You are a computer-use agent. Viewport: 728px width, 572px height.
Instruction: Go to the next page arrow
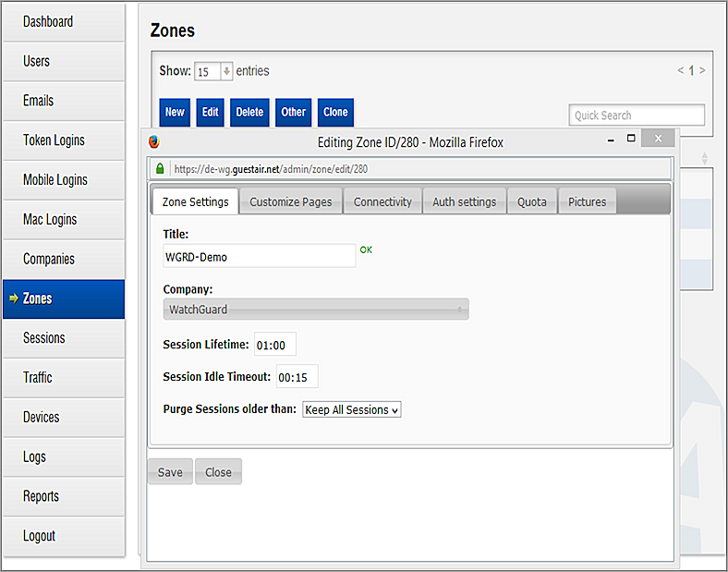pyautogui.click(x=702, y=70)
